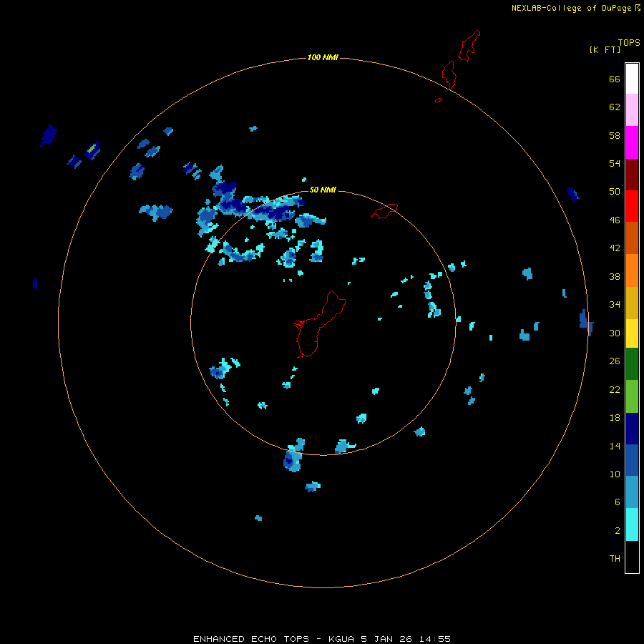Select the dark green 30 kft swatch
The width and height of the screenshot is (644, 644).
click(632, 364)
